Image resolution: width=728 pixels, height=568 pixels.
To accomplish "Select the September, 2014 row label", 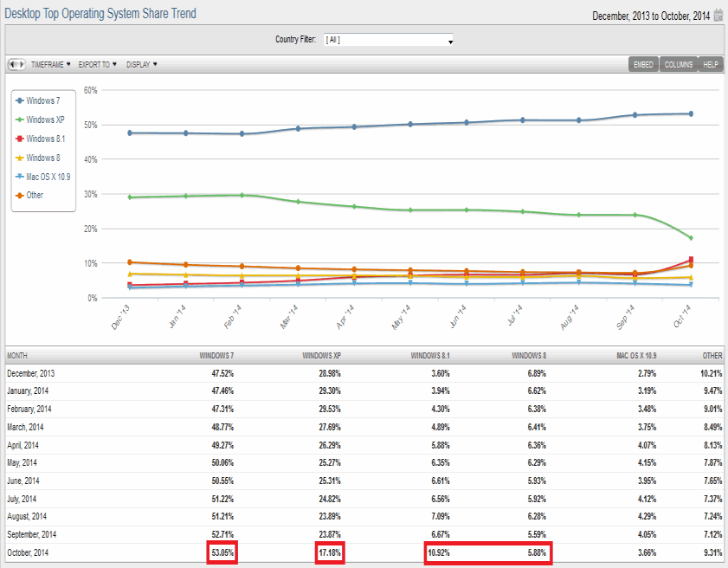I will coord(31,534).
